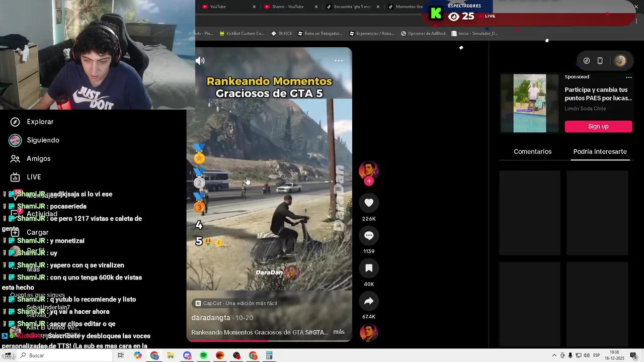Follow creator via the red plus badge
The width and height of the screenshot is (644, 362).
tap(369, 181)
